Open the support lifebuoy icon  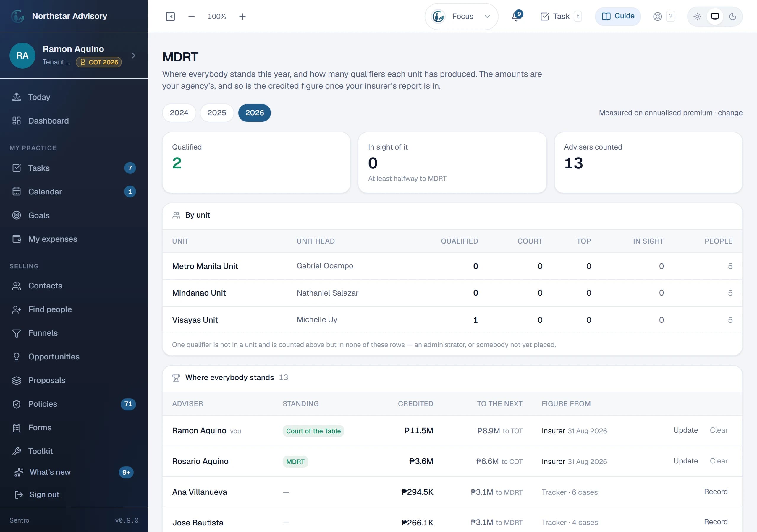pyautogui.click(x=657, y=17)
